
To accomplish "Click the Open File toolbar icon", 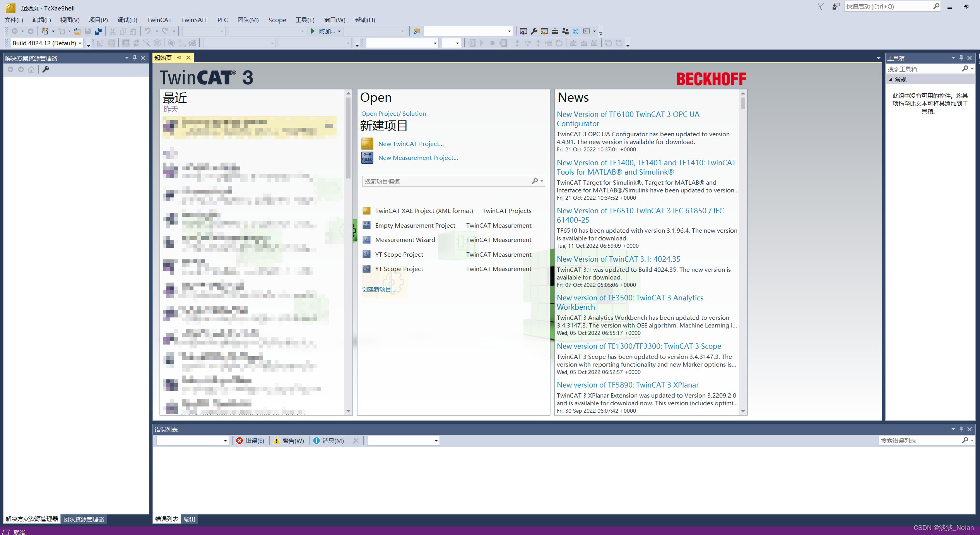I will (x=77, y=31).
